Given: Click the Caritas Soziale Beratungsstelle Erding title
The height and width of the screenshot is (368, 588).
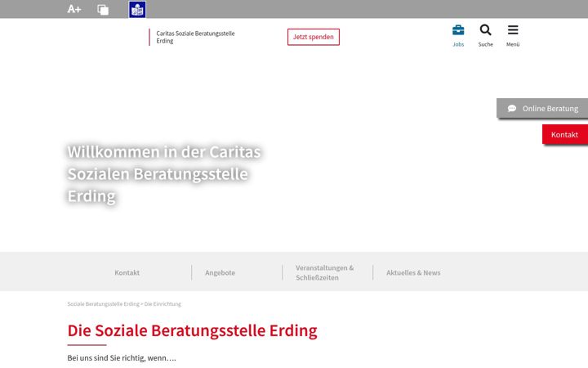Looking at the screenshot, I should 195,37.
